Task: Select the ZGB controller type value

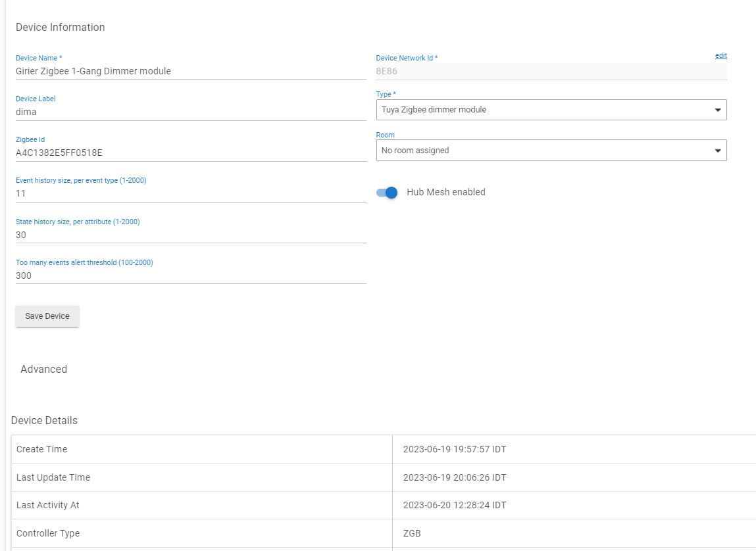Action: point(412,533)
